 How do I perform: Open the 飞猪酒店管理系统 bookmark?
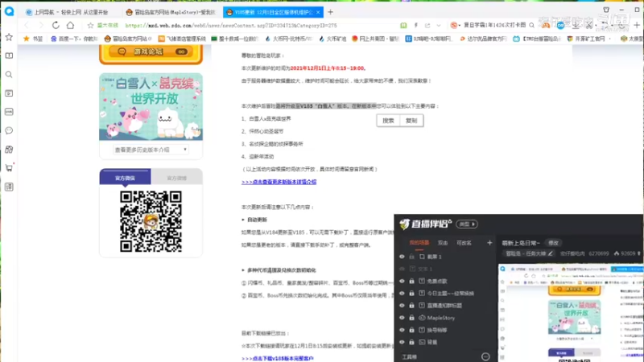182,39
